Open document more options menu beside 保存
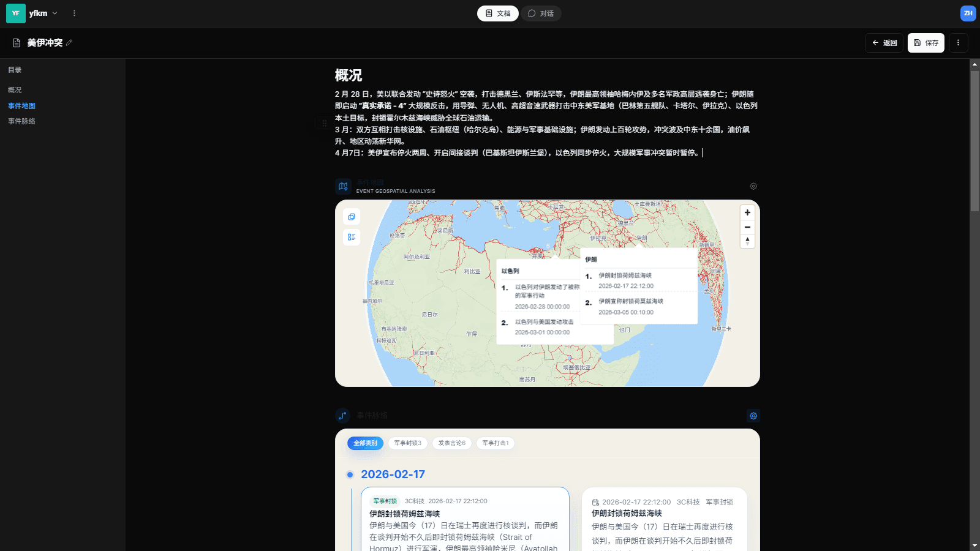This screenshot has width=980, height=551. tap(958, 43)
